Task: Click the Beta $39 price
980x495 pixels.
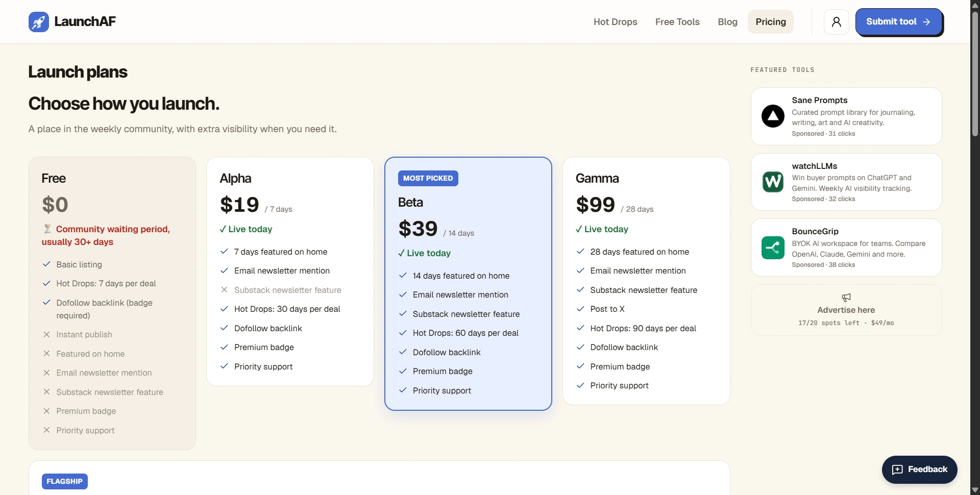Action: [x=418, y=229]
